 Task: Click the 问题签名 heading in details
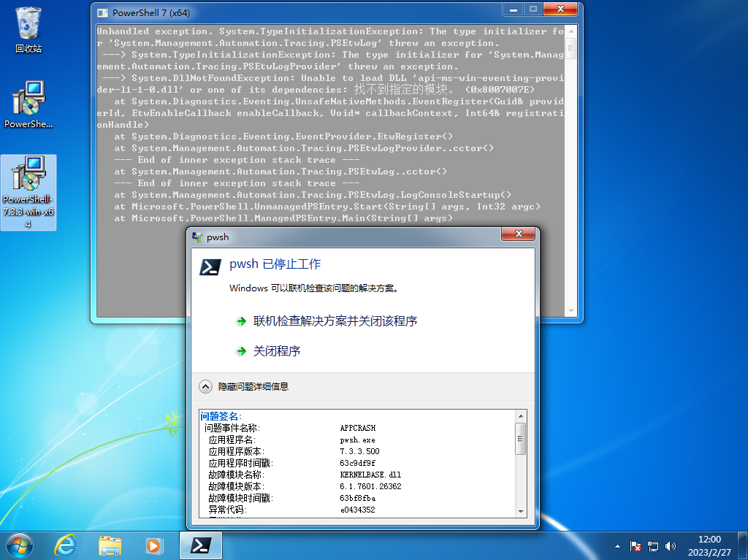click(221, 416)
